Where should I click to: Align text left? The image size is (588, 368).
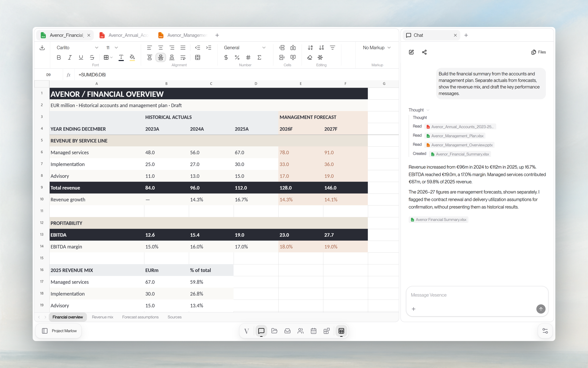tap(149, 48)
